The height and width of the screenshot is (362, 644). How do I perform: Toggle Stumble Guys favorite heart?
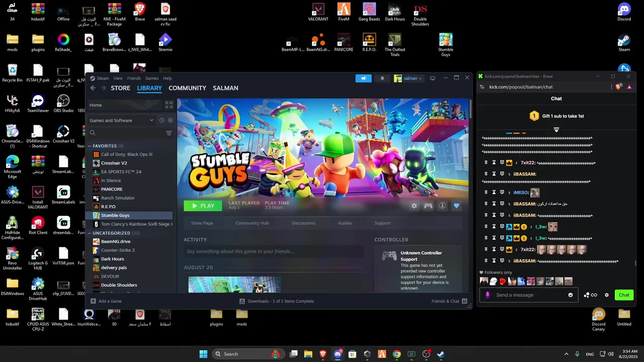tap(456, 206)
